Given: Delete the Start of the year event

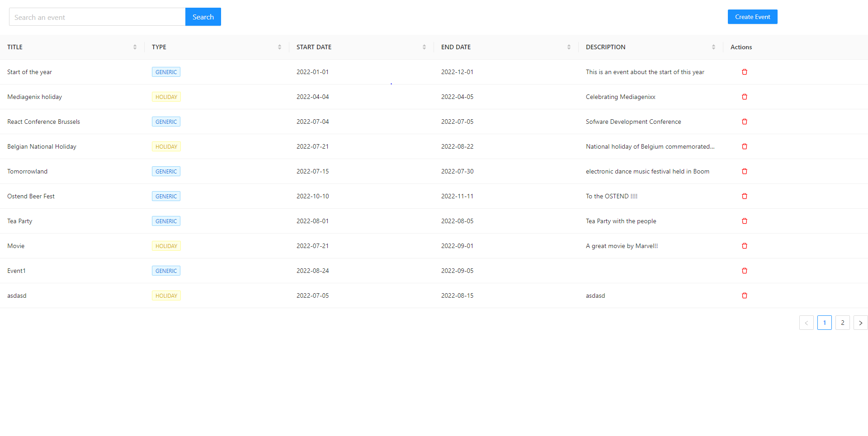Looking at the screenshot, I should pyautogui.click(x=745, y=72).
